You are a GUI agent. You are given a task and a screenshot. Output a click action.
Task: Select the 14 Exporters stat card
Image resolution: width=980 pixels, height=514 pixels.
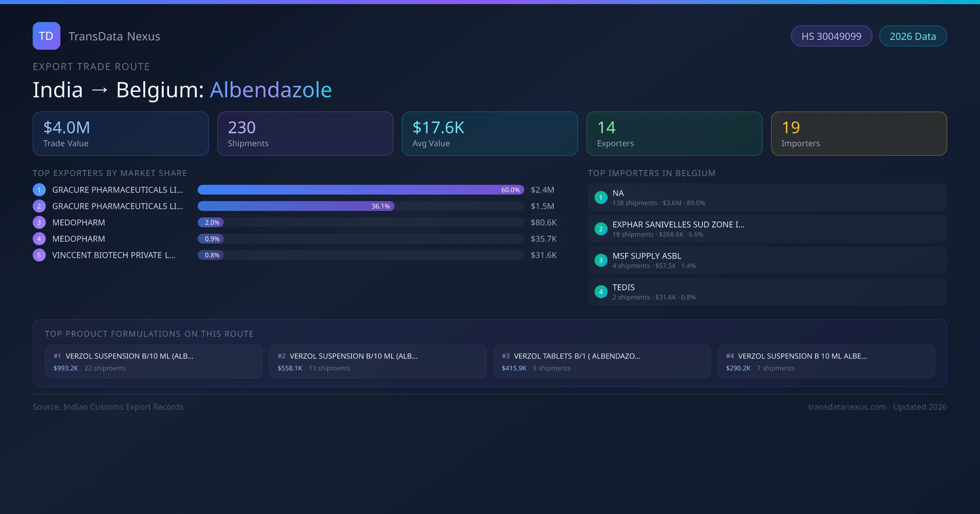point(674,133)
